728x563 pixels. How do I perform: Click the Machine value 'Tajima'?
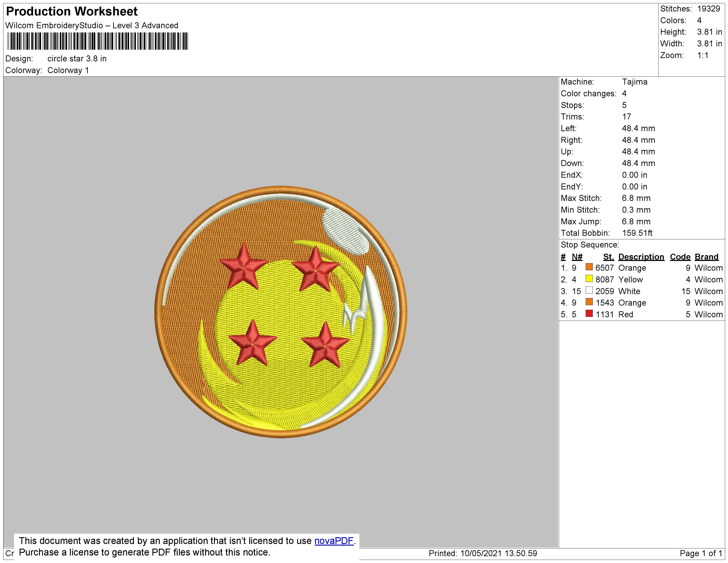pyautogui.click(x=635, y=82)
